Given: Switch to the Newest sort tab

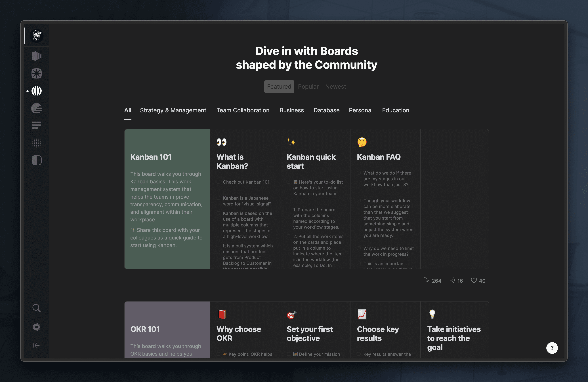Looking at the screenshot, I should pyautogui.click(x=335, y=87).
